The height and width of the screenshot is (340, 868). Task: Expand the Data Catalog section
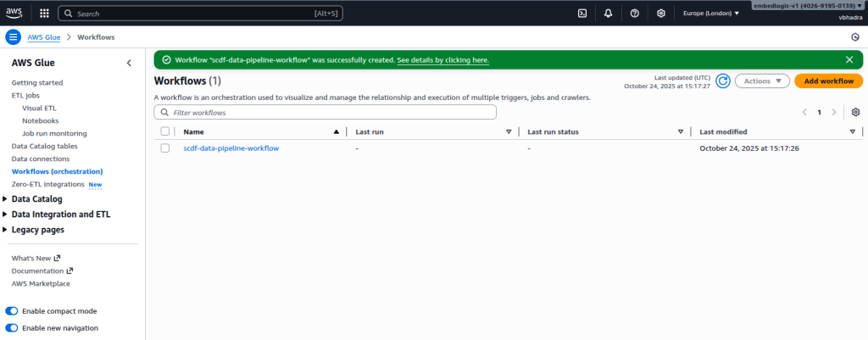point(6,199)
